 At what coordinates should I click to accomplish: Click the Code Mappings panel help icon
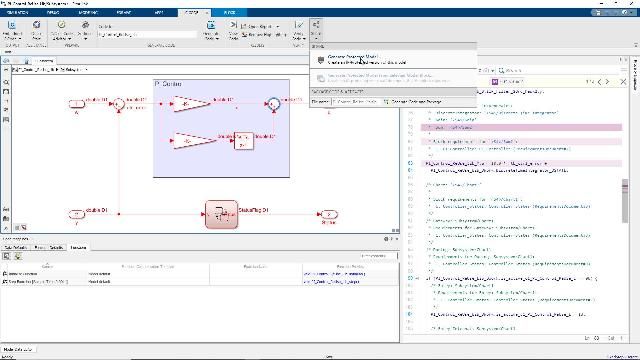(386, 239)
